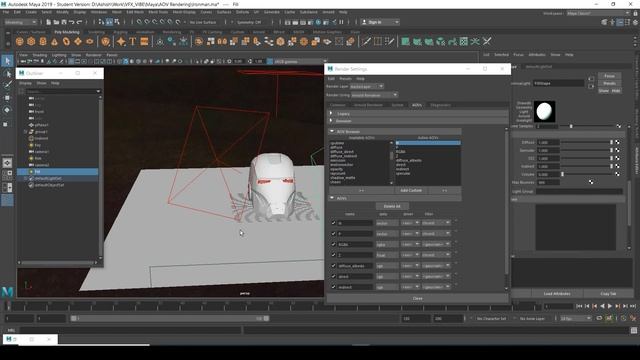Collapse the AOV Browser section

tap(332, 131)
